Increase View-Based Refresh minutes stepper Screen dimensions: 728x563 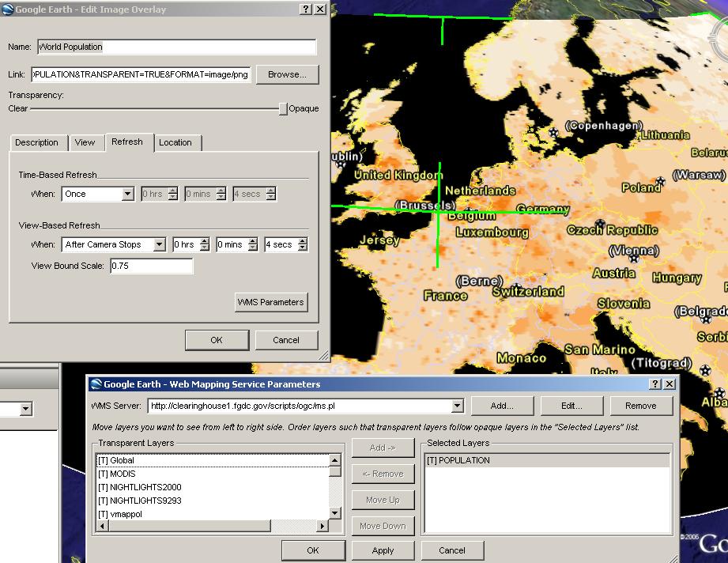253,241
